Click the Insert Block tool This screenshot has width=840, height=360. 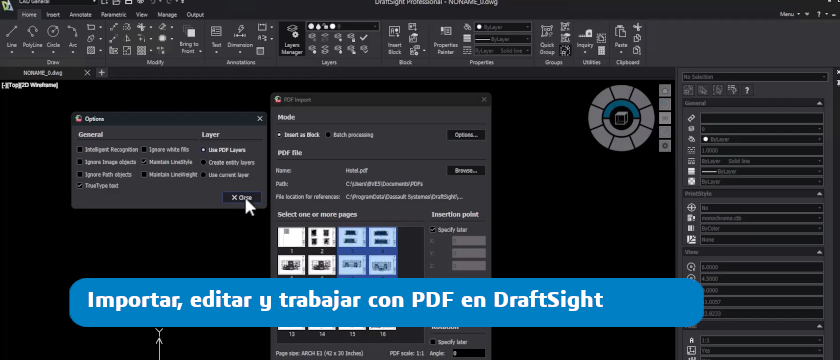[x=395, y=39]
